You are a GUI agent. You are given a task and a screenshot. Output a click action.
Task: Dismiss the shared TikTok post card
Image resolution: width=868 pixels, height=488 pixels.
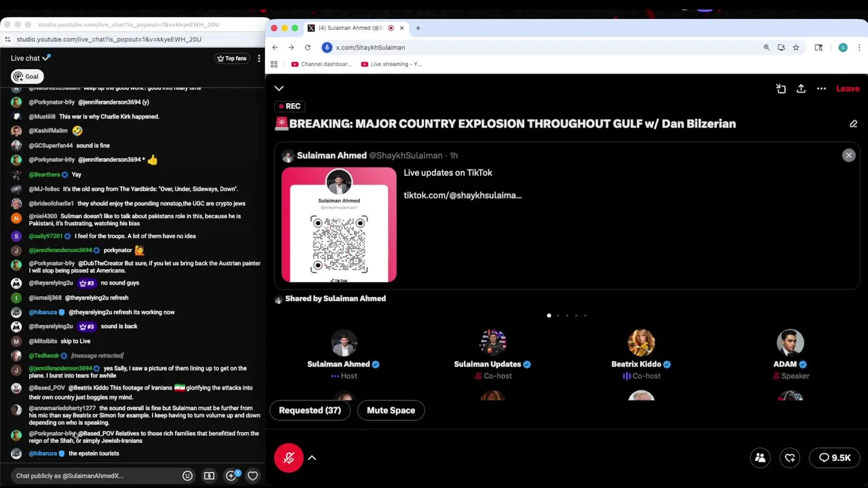848,155
